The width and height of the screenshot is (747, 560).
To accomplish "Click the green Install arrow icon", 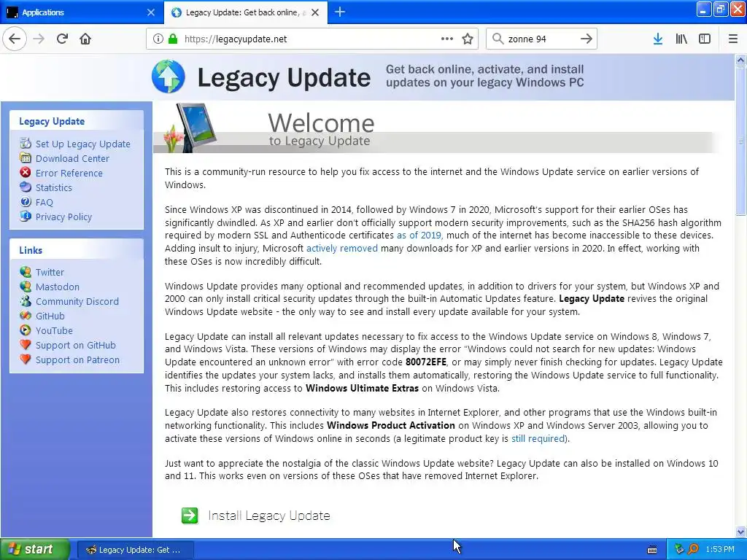I will coord(190,516).
